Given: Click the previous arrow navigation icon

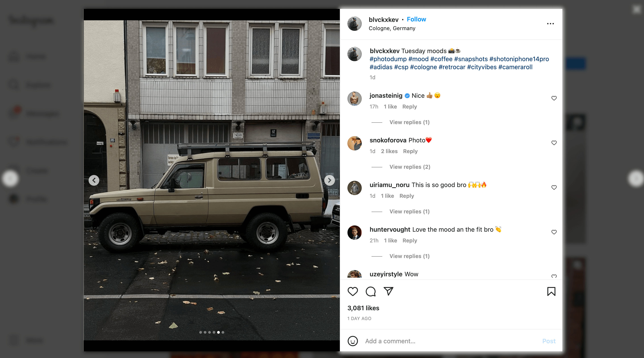Looking at the screenshot, I should coord(94,179).
